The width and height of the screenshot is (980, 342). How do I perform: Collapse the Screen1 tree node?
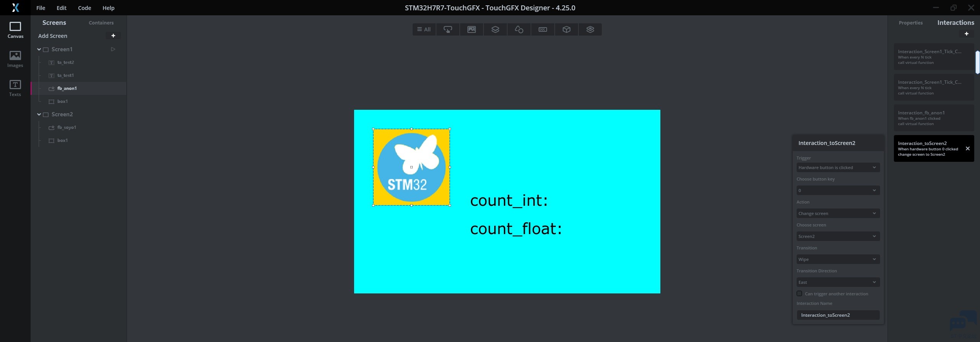39,49
